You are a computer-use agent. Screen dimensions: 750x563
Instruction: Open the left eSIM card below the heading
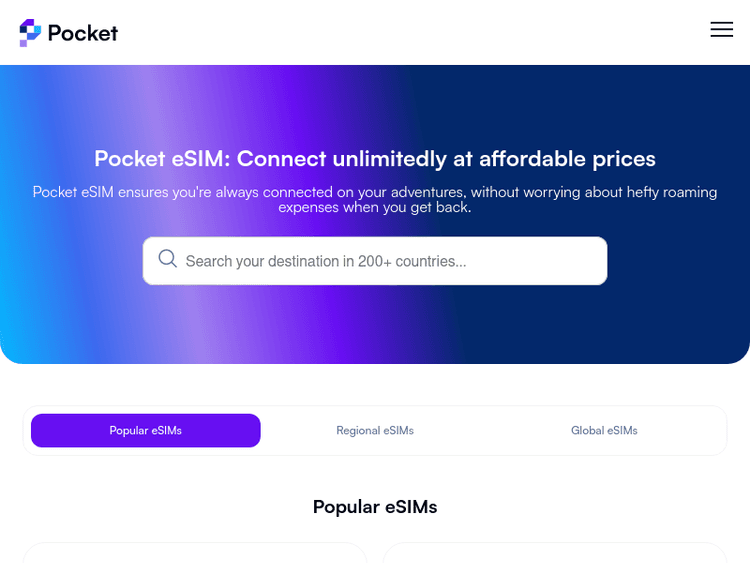195,553
